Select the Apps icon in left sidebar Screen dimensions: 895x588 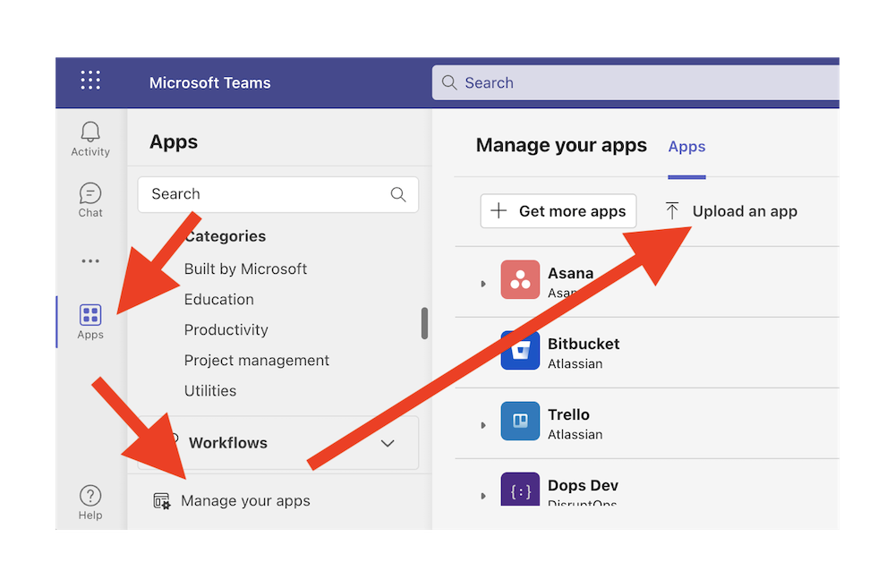89,314
